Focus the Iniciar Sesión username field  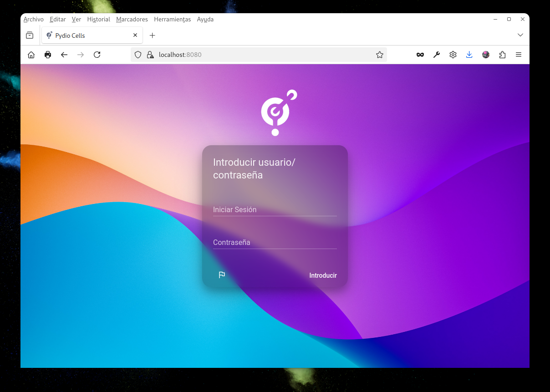click(x=275, y=209)
